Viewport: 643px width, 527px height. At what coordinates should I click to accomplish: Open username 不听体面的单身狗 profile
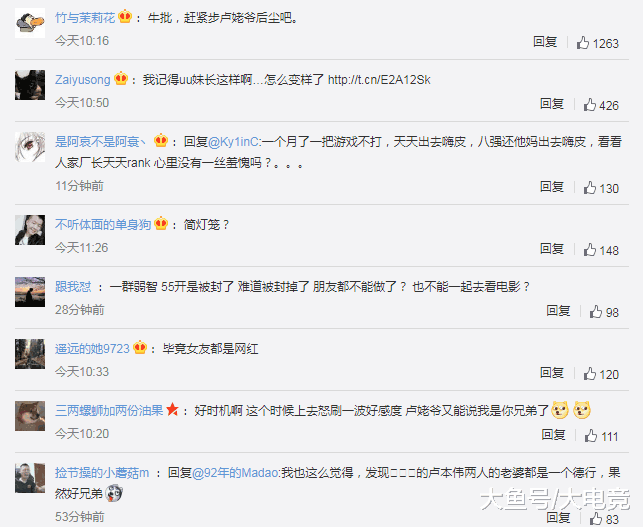(x=103, y=224)
